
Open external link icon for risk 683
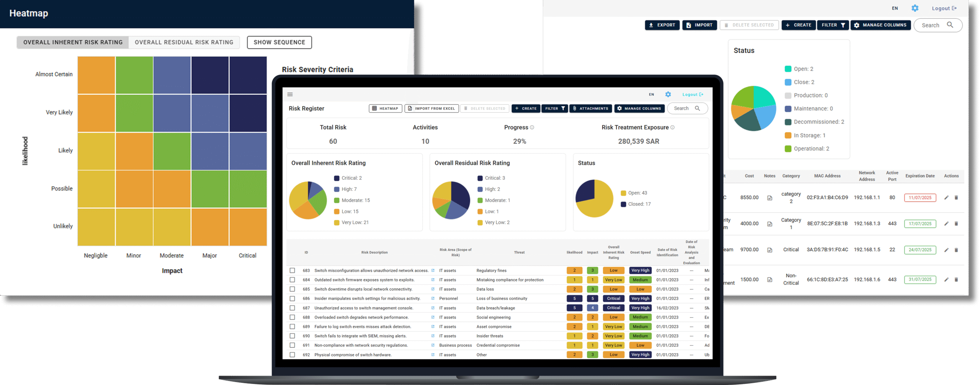(x=433, y=270)
